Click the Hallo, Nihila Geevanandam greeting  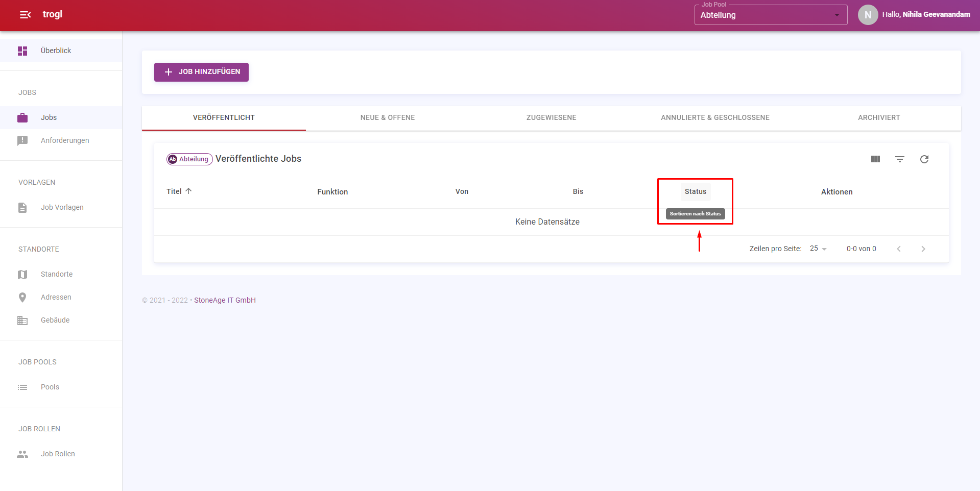coord(926,14)
